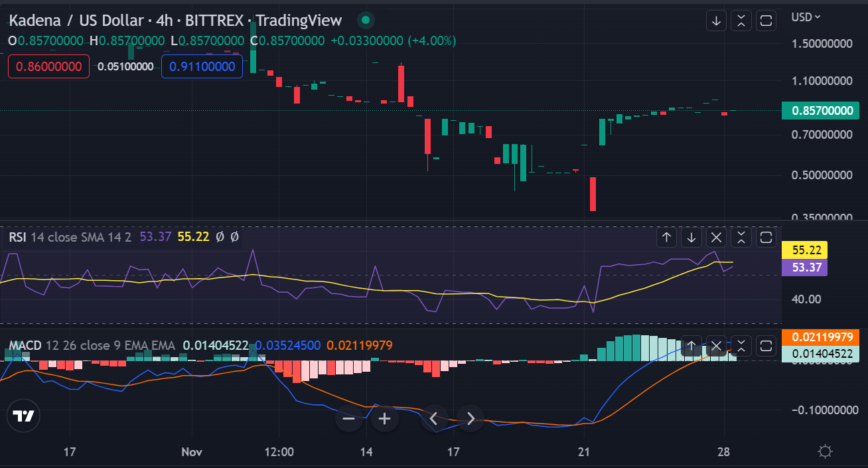Collapse the main price chart pane

tap(741, 21)
